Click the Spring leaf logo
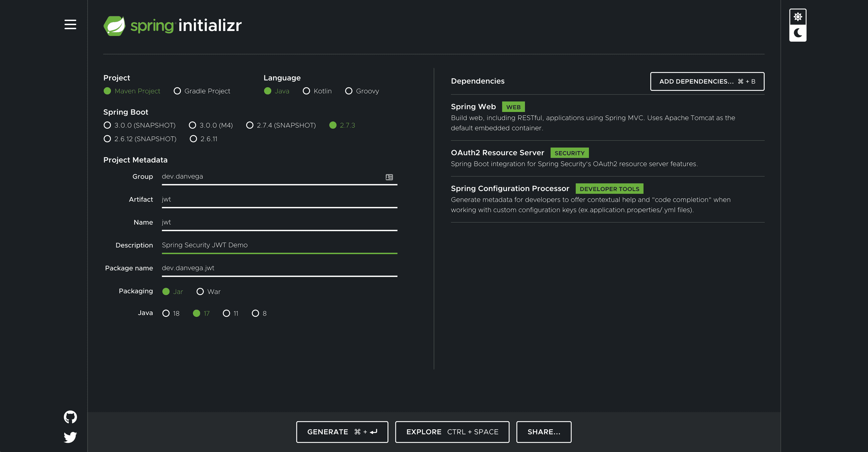The height and width of the screenshot is (452, 868). click(x=114, y=25)
